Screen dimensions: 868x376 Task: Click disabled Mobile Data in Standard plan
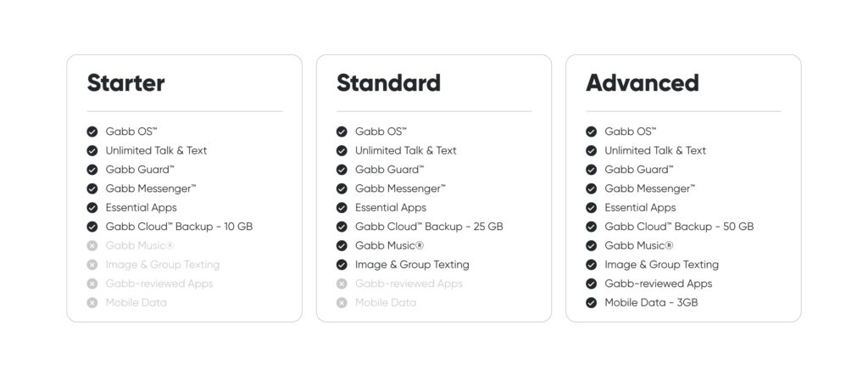tap(386, 302)
